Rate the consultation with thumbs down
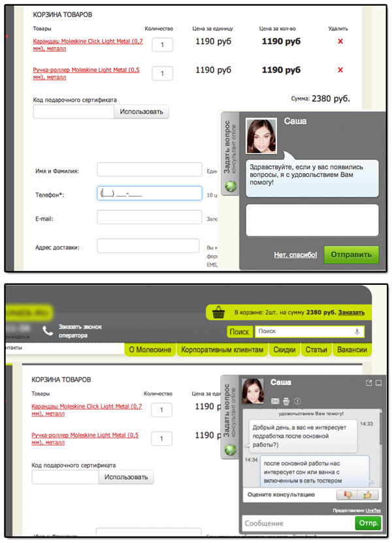 pyautogui.click(x=346, y=495)
